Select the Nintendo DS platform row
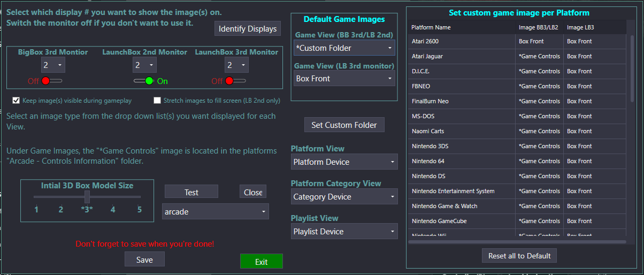The height and width of the screenshot is (275, 644). coord(517,176)
